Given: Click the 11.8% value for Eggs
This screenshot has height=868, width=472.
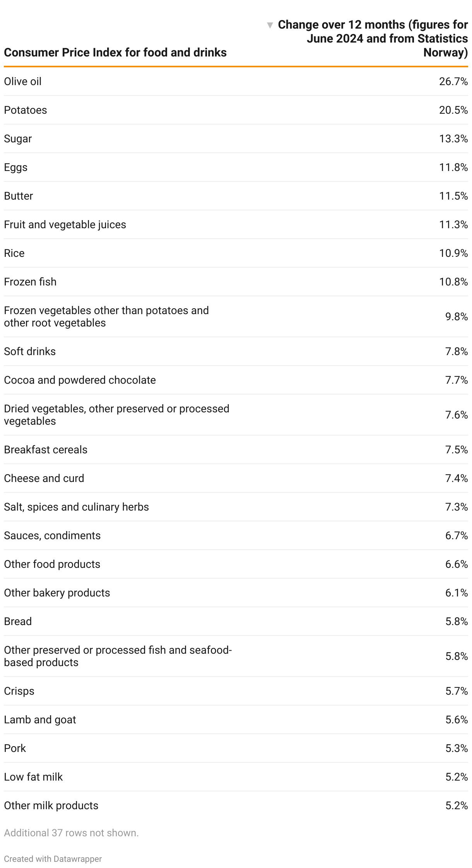Looking at the screenshot, I should (453, 167).
